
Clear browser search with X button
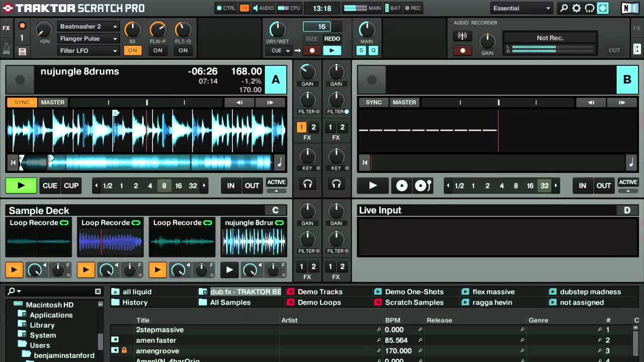pos(98,292)
